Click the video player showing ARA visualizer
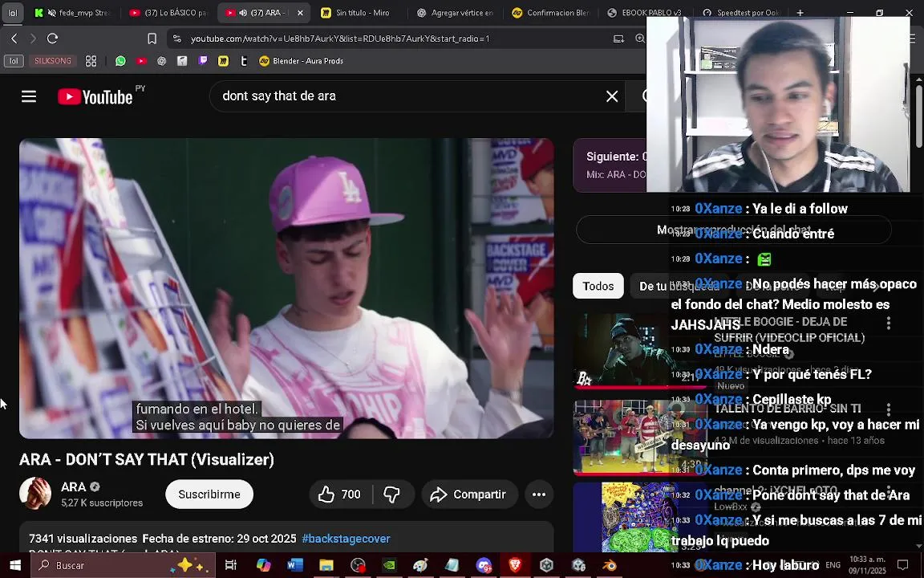 point(286,288)
